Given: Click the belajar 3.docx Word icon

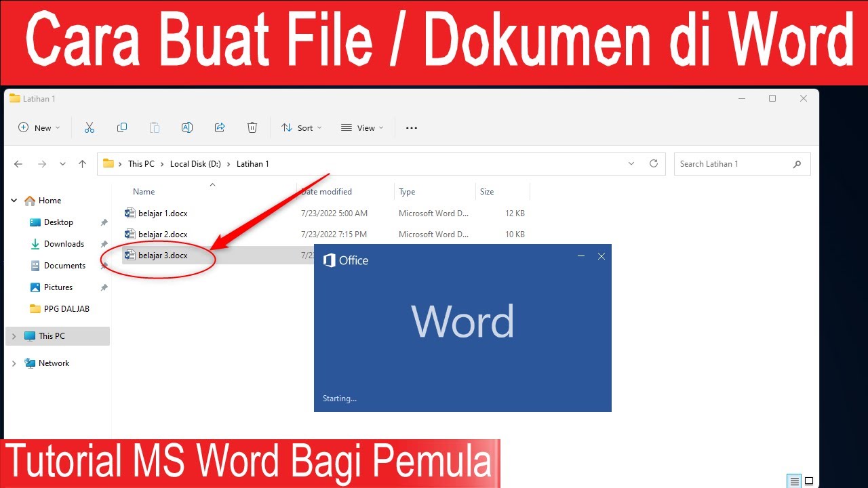Looking at the screenshot, I should (130, 255).
